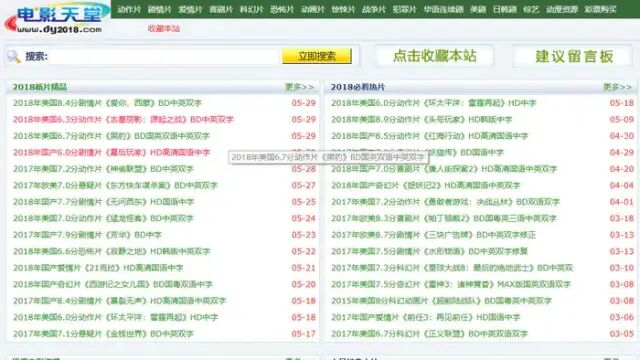Open the 动画片 category
The image size is (640, 360).
pos(313,9)
